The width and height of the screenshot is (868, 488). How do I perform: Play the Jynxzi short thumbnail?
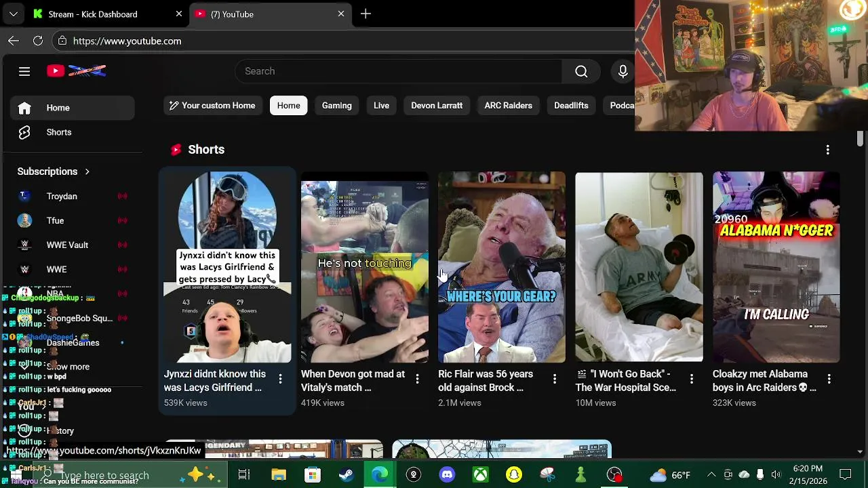(227, 267)
